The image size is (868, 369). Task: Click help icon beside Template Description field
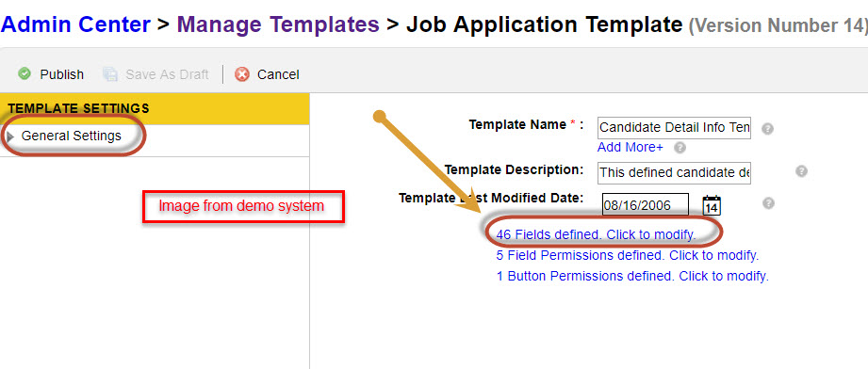(x=801, y=171)
